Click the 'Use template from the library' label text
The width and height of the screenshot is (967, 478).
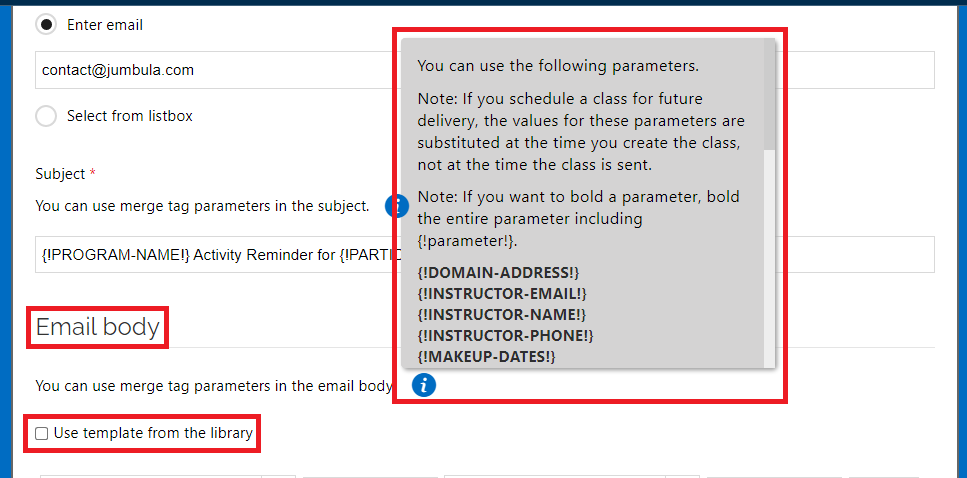[x=153, y=433]
